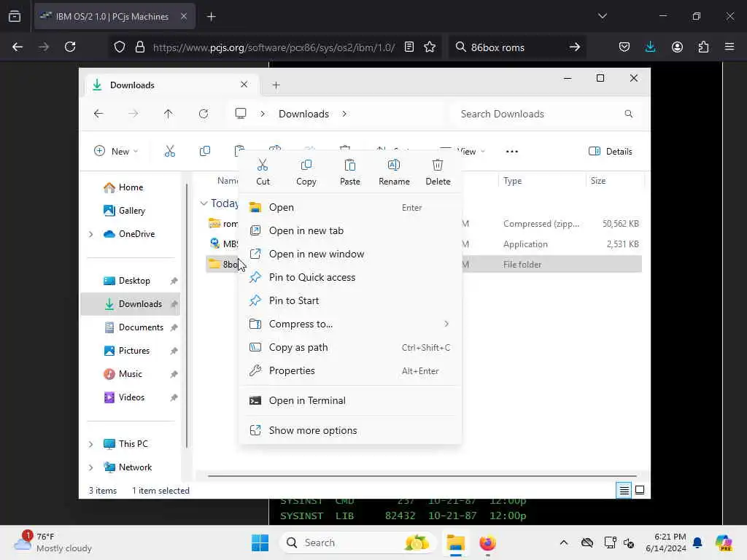Click the toolbar Cut scissors icon in Explorer
Image resolution: width=747 pixels, height=560 pixels.
[169, 152]
